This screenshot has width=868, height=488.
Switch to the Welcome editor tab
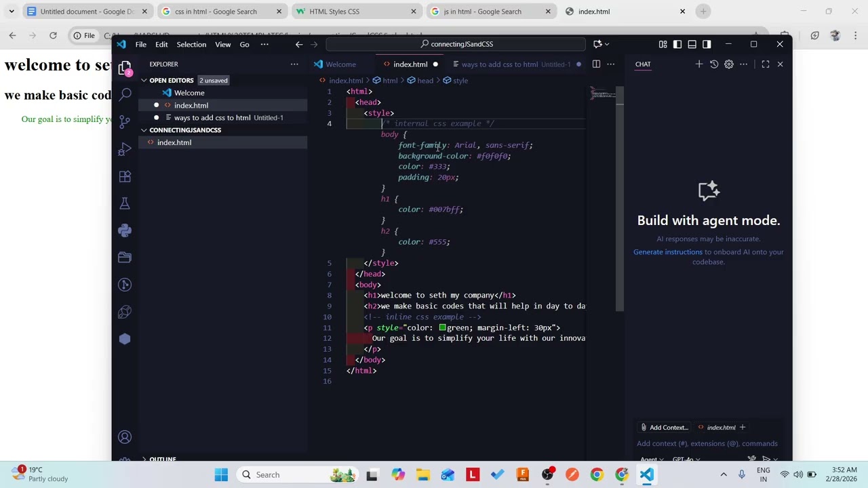click(x=340, y=64)
